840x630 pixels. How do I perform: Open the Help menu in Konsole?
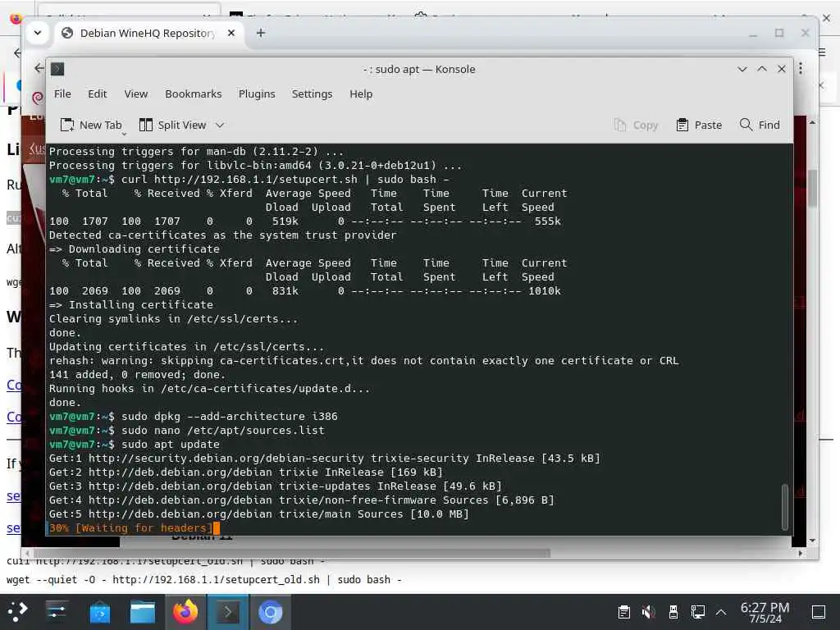(361, 94)
